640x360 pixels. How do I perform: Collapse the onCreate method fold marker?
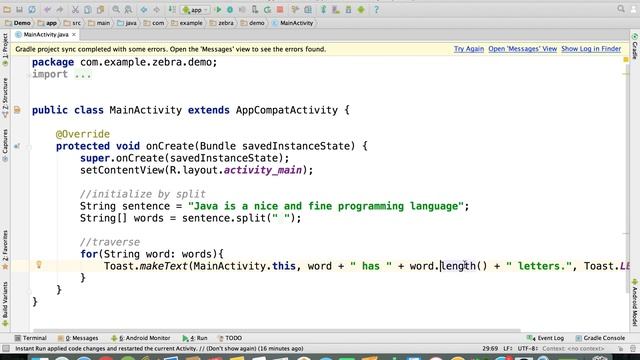coord(29,147)
